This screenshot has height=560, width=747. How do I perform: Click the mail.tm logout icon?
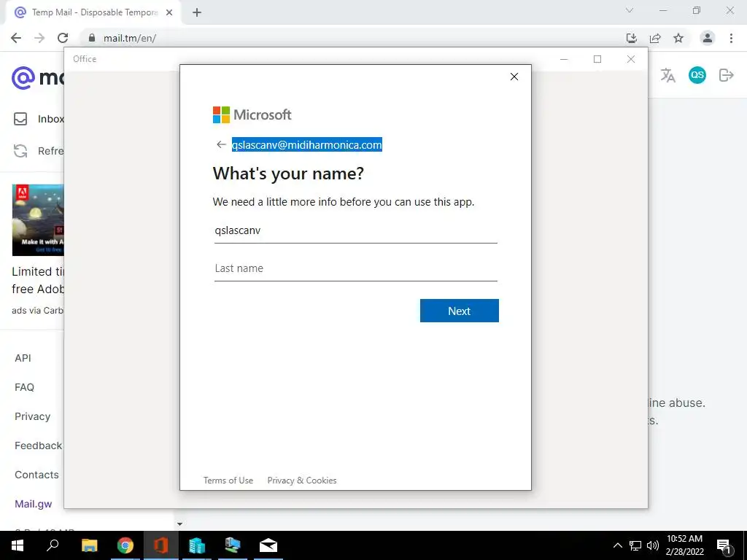point(726,75)
